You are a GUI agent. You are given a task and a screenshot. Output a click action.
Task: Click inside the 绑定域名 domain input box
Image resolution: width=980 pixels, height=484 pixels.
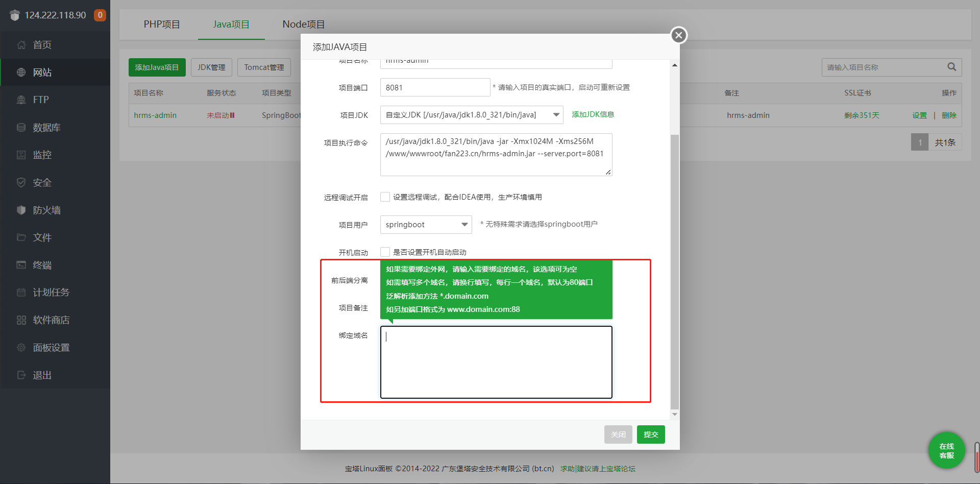496,362
